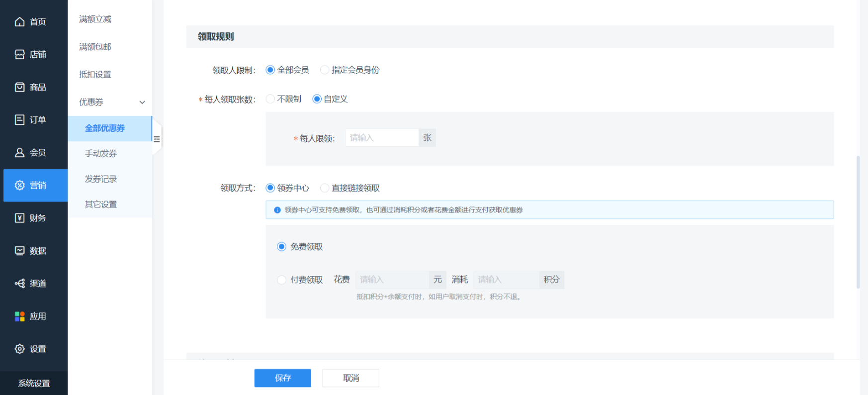Screen dimensions: 868x395
Task: Select the 营销 marketing icon
Action: 20,185
